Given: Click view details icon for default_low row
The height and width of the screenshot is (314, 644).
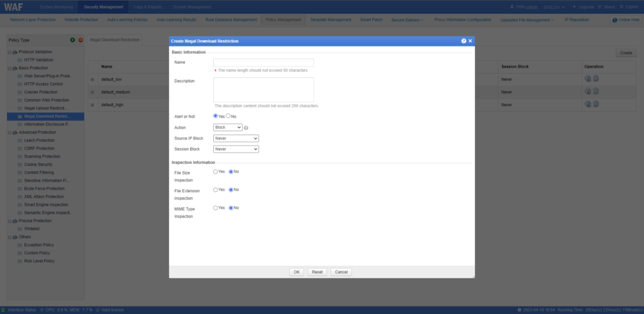Looking at the screenshot, I should click(x=588, y=78).
